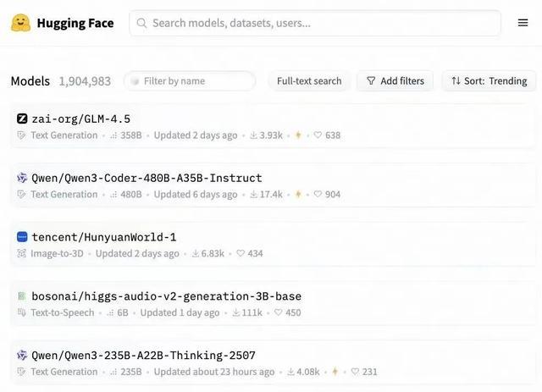Image resolution: width=542 pixels, height=392 pixels.
Task: Expand the Add filters panel
Action: [x=395, y=81]
